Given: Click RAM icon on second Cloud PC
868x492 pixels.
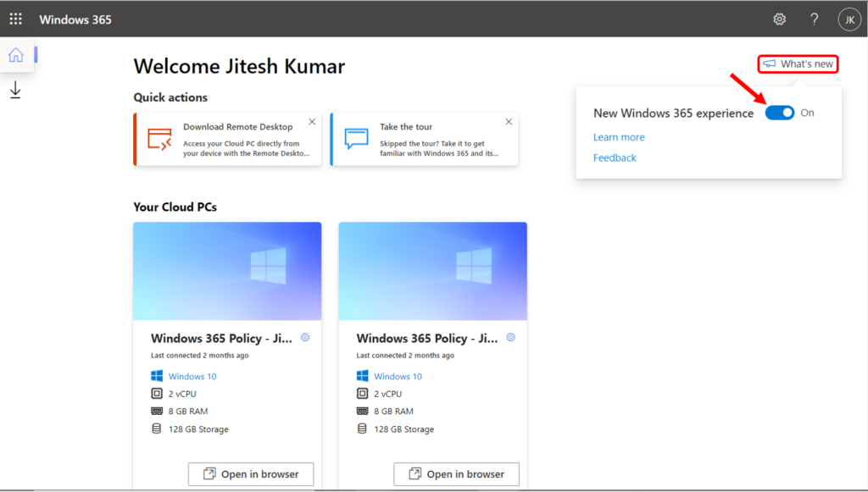Looking at the screenshot, I should point(362,412).
